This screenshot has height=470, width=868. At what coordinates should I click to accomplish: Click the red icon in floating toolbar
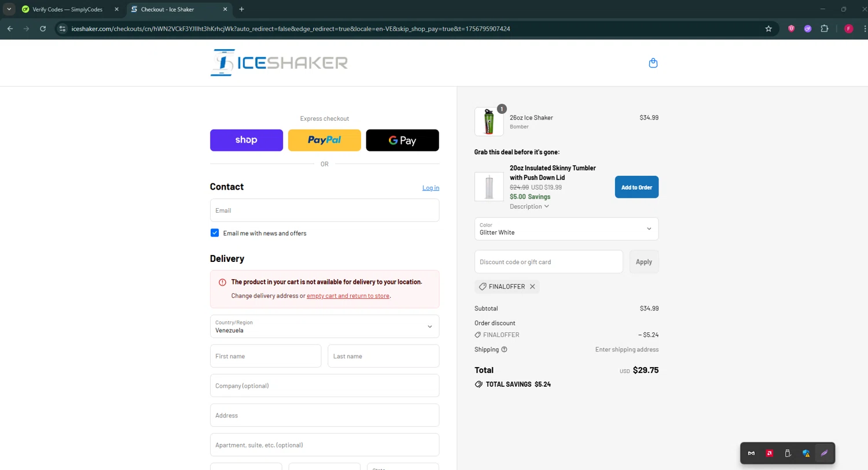point(770,453)
